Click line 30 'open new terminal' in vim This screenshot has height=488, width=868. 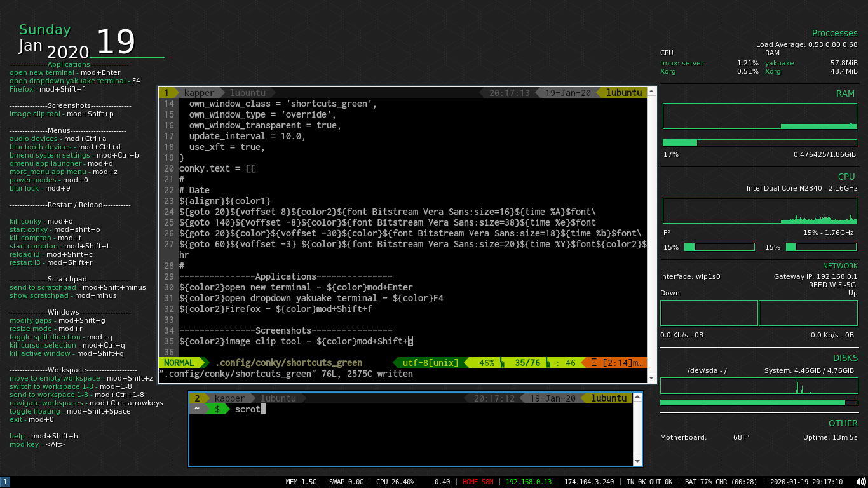(x=296, y=287)
